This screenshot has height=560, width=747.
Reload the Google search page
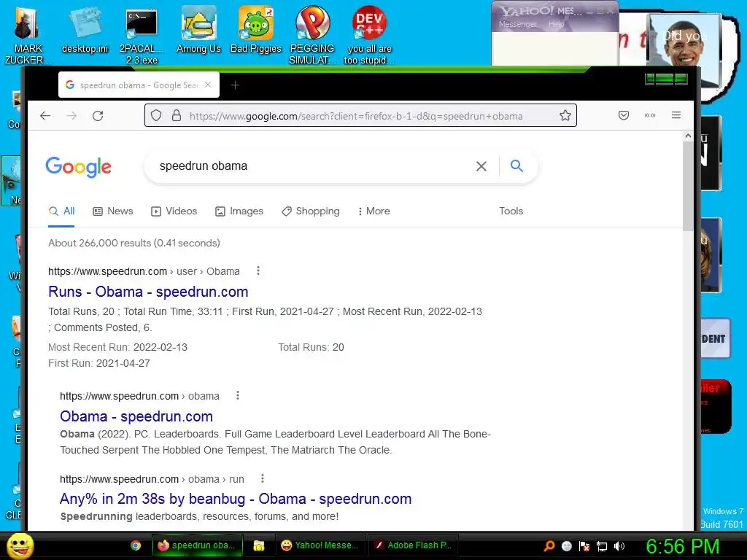coord(98,116)
